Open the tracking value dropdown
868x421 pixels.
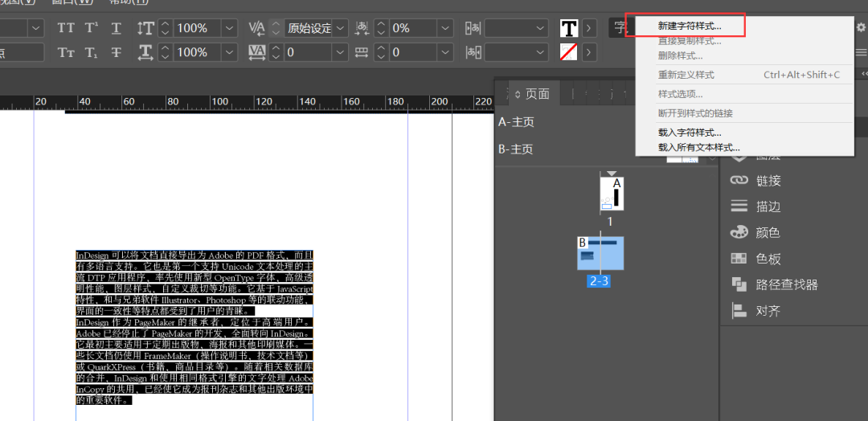coord(340,52)
